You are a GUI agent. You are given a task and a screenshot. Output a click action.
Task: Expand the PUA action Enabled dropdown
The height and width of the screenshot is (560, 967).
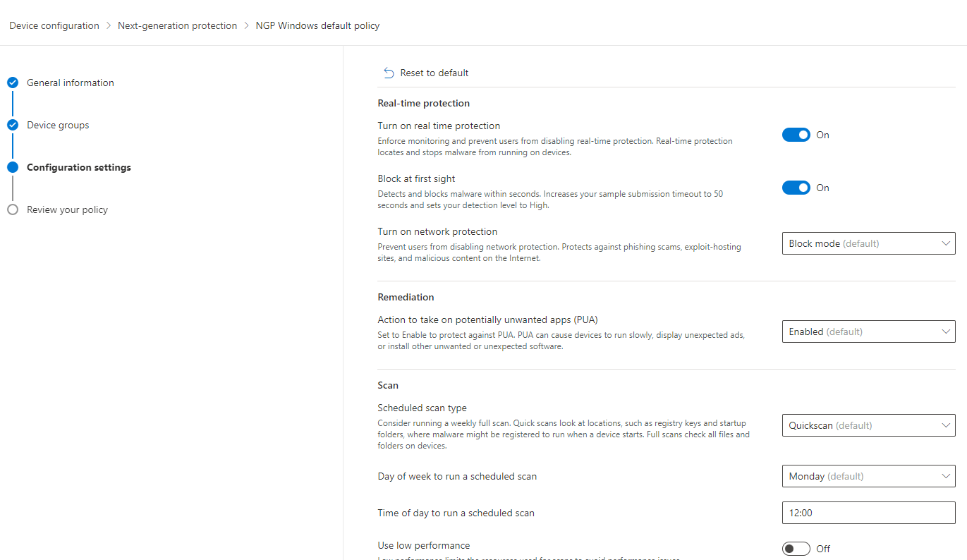869,331
